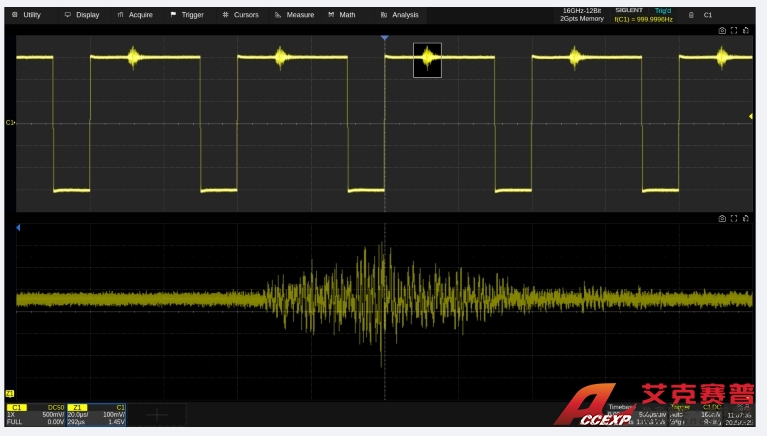Click the trigger level arrow on right edge

[751, 117]
